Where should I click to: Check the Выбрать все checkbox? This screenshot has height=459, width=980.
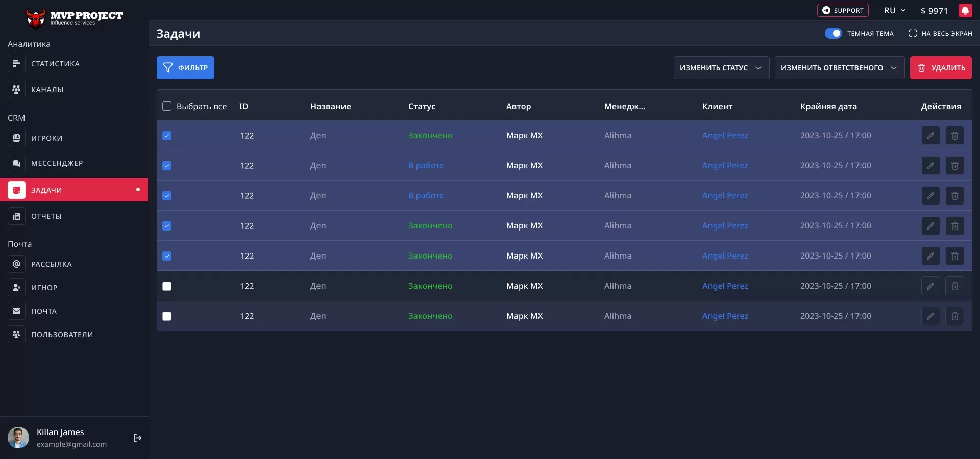(x=166, y=106)
